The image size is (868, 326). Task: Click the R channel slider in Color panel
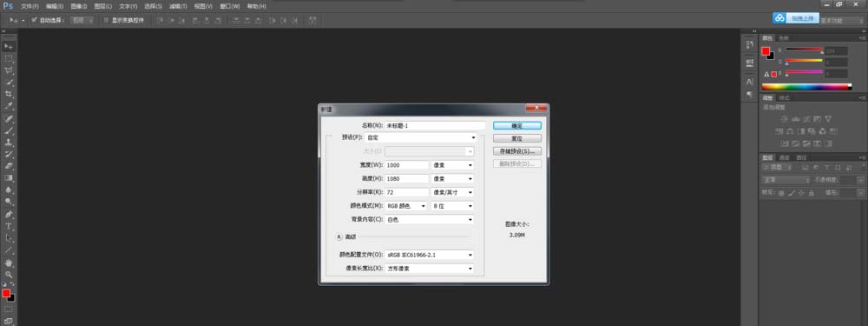(x=804, y=50)
